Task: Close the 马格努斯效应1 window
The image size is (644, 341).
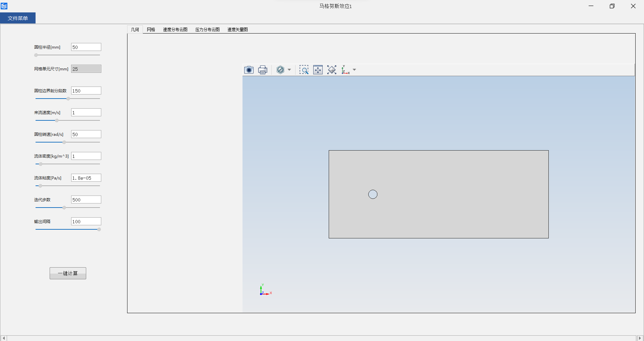Action: (x=633, y=6)
